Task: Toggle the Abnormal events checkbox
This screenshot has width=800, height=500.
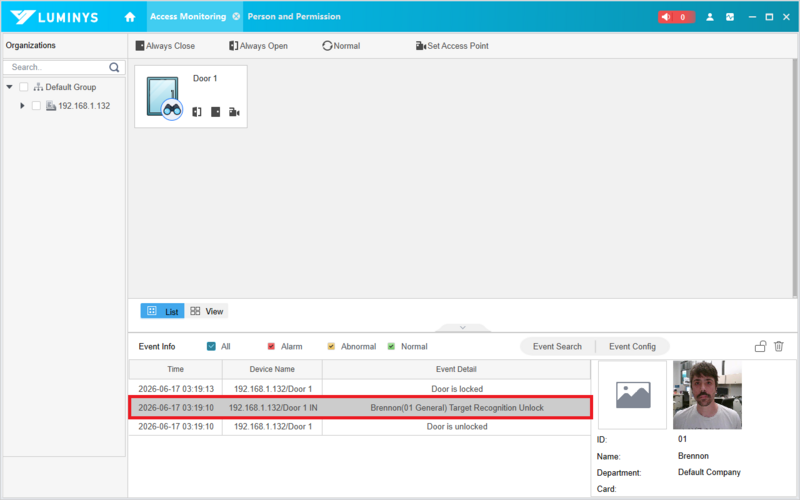Action: coord(331,346)
